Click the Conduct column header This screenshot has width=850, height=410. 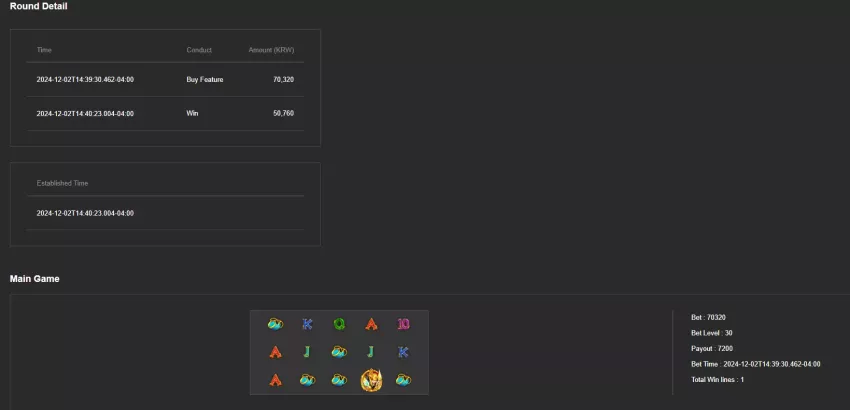(199, 50)
